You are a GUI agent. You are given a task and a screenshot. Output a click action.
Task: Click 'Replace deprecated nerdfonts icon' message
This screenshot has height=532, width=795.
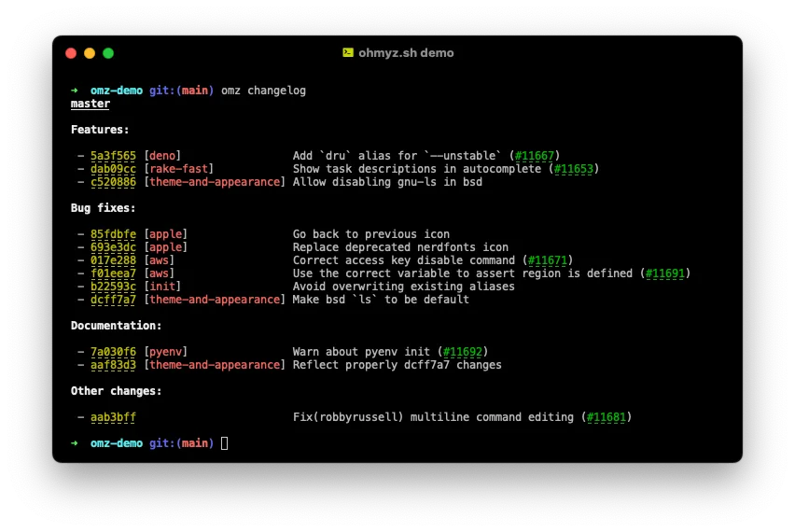coord(400,247)
